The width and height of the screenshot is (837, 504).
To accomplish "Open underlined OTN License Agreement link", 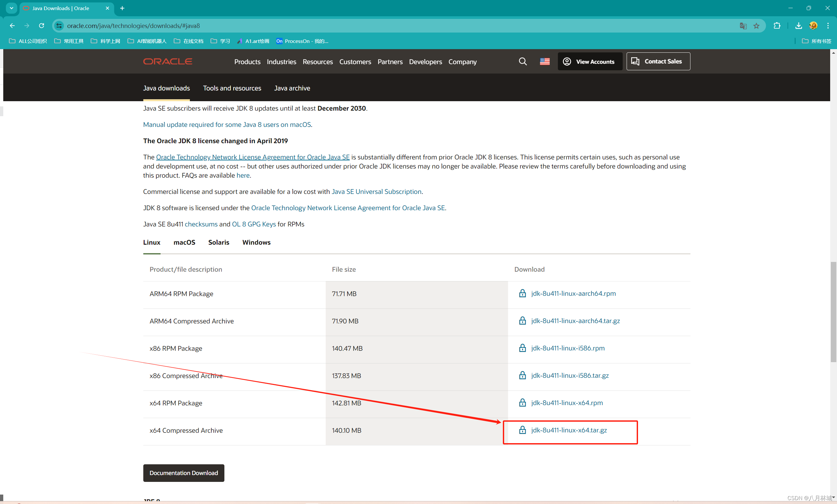I will [253, 157].
